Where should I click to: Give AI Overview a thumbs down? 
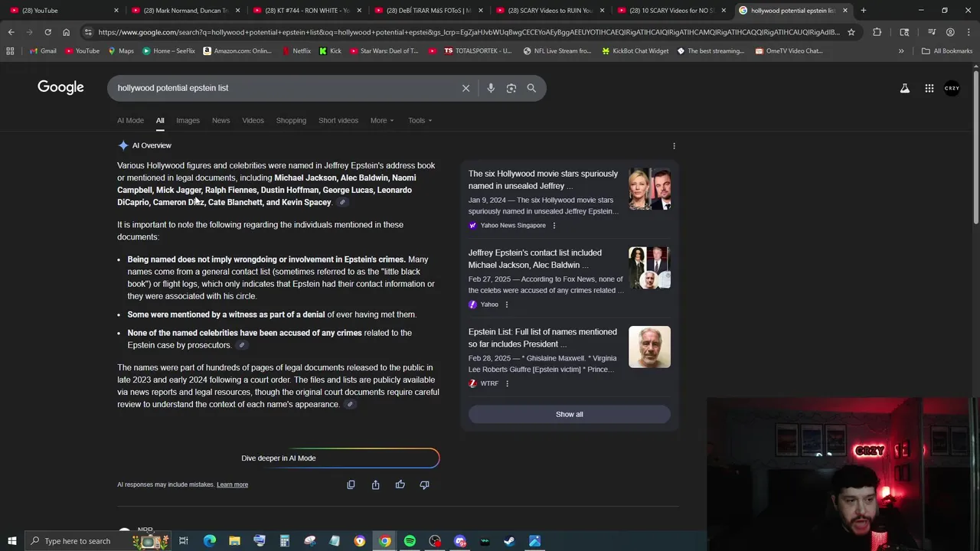[424, 484]
